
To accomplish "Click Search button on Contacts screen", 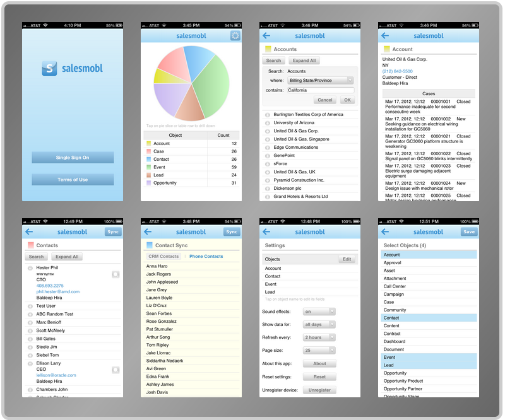I will click(x=36, y=257).
